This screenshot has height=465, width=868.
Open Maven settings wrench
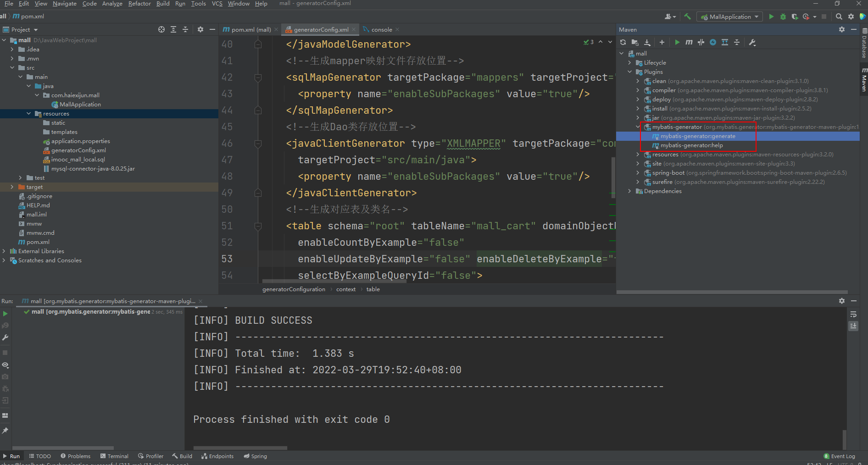click(752, 42)
